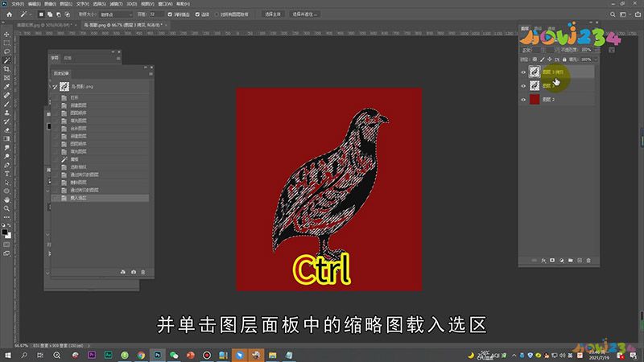Select the 删除图层 history state
This screenshot has width=644, height=362.
point(100,183)
